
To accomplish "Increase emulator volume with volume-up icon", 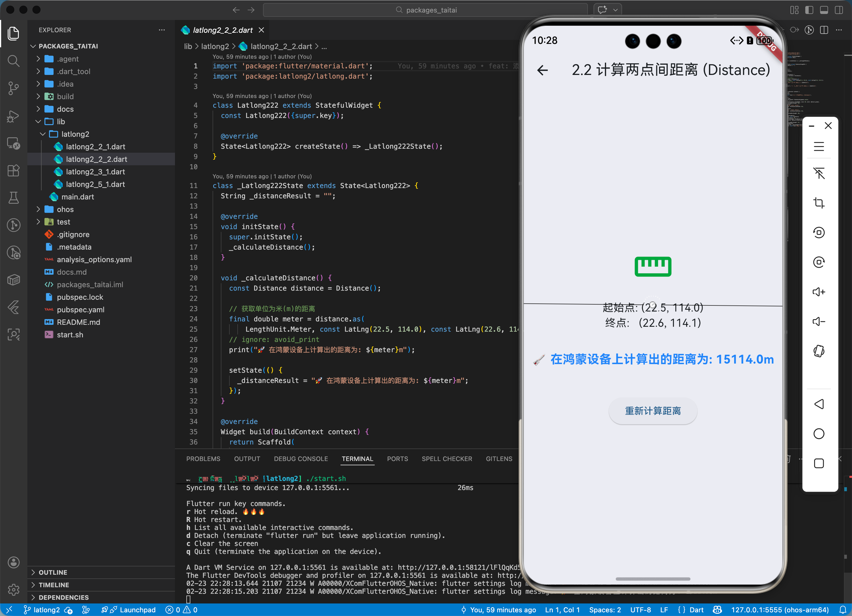I will coord(819,292).
